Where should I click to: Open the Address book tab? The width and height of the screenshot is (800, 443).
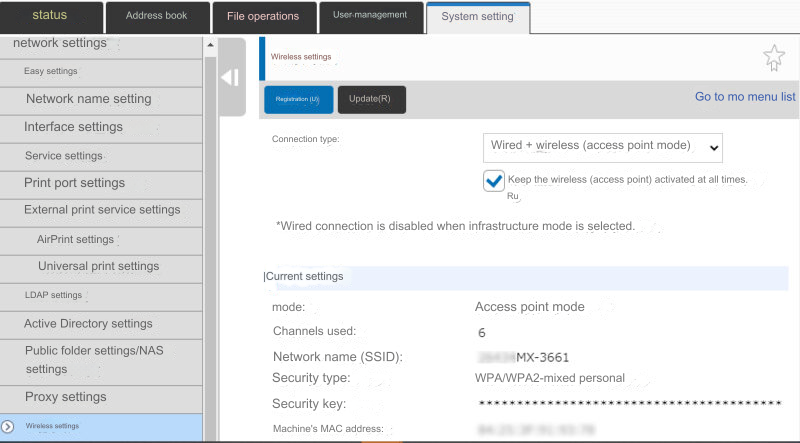[156, 16]
